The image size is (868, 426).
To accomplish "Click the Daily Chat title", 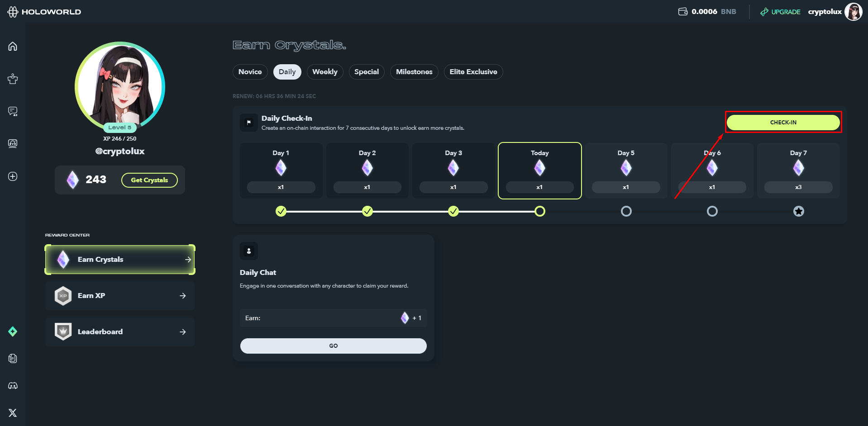I will click(x=258, y=273).
